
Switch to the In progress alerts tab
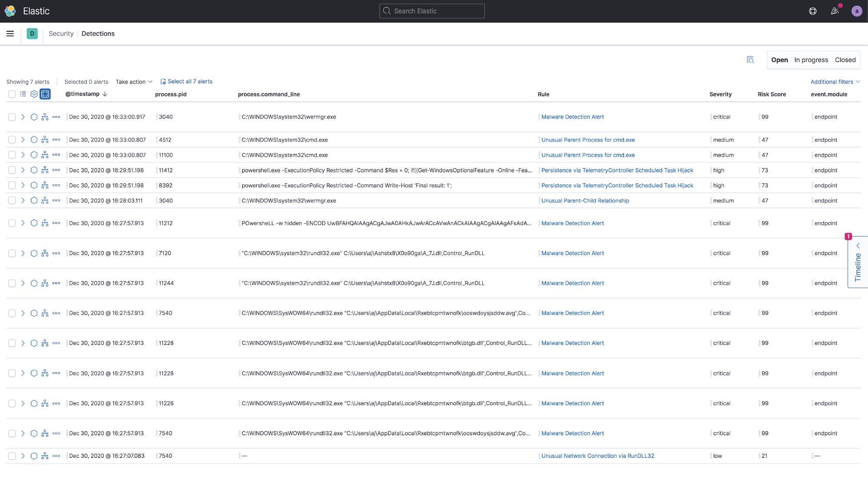coord(812,60)
